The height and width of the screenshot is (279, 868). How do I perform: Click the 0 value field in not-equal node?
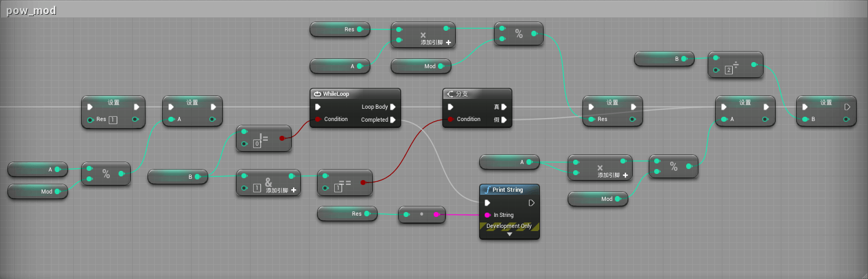(258, 144)
